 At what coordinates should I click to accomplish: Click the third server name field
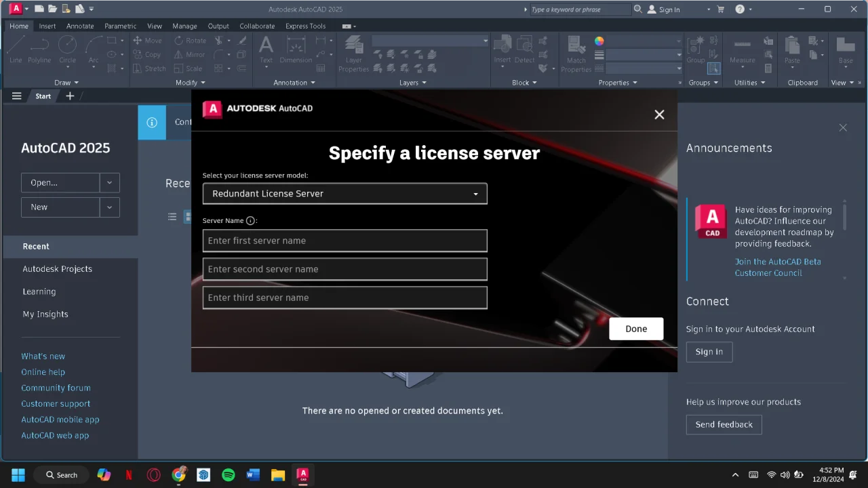point(344,298)
